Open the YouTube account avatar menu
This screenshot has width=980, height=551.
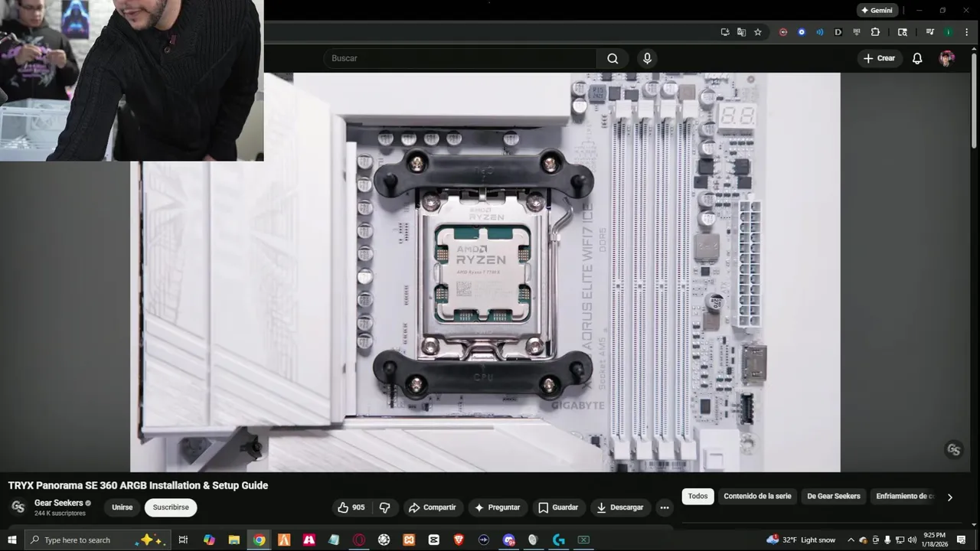[947, 58]
